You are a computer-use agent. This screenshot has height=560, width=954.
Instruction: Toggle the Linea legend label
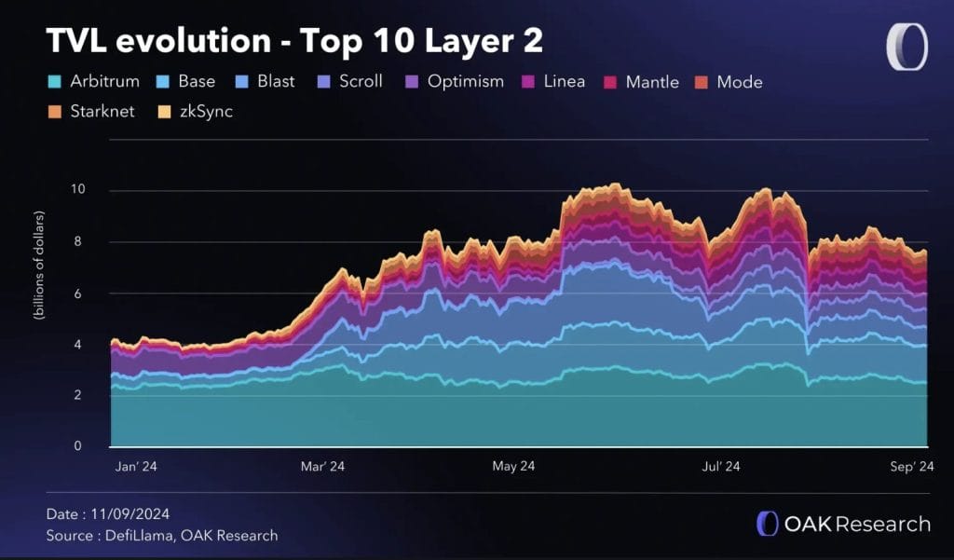(564, 82)
